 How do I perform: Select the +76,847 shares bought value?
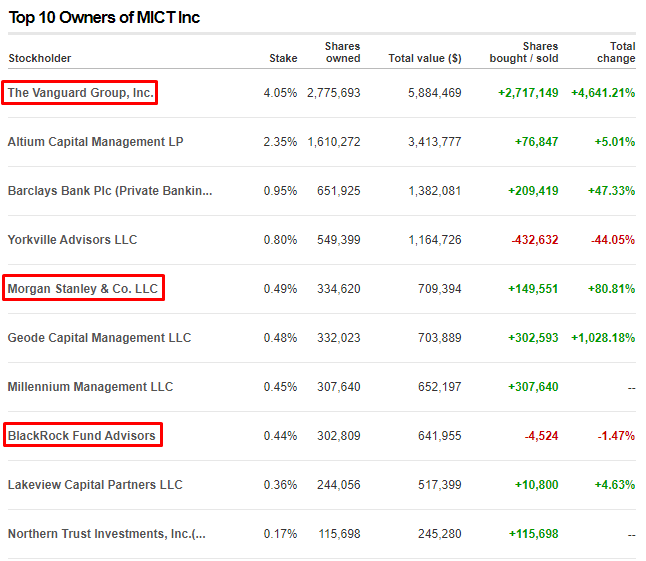coord(537,142)
